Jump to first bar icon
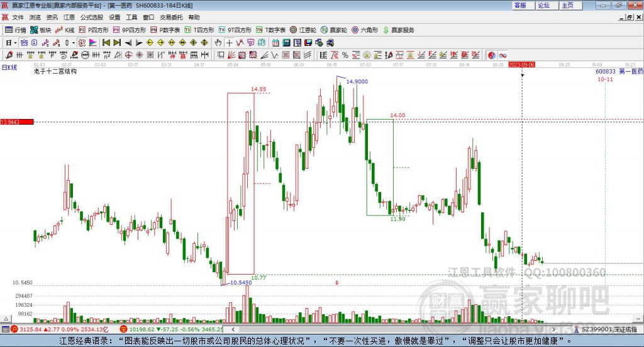 [x=106, y=43]
